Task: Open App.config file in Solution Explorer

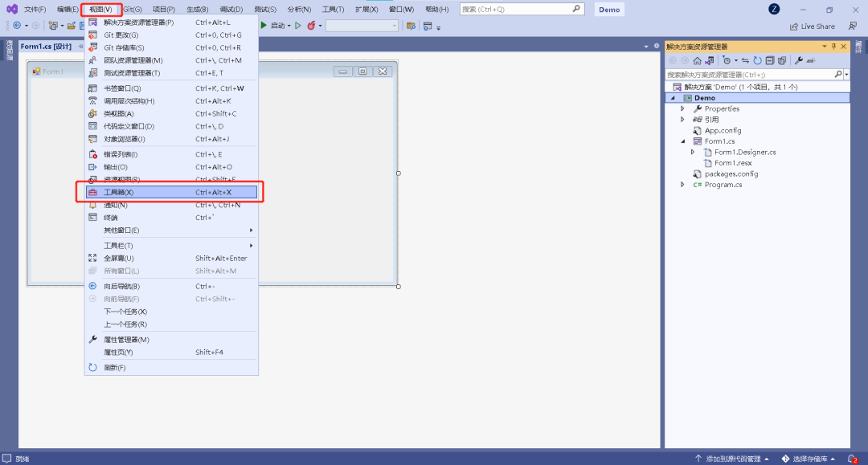Action: click(x=723, y=130)
